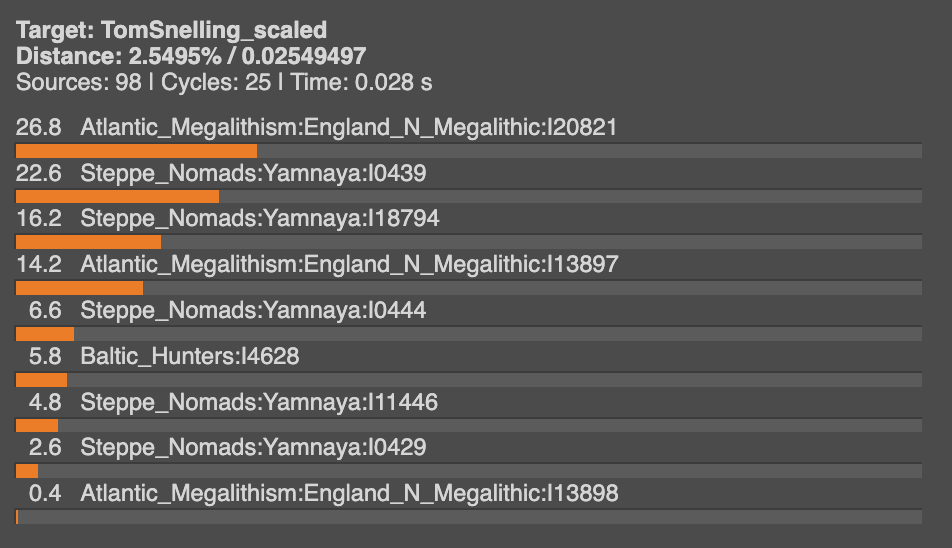Click the orange bar under Yamnaya:I0439
Screen dimensions: 952x548
[x=117, y=197]
